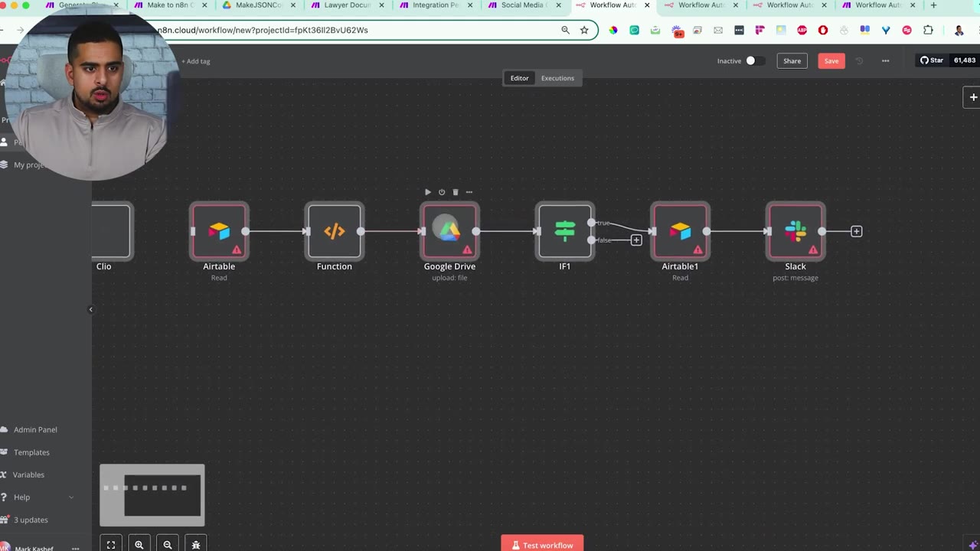Click the canvas minimap thumbnail
Screen dimensions: 980x551
click(x=152, y=495)
